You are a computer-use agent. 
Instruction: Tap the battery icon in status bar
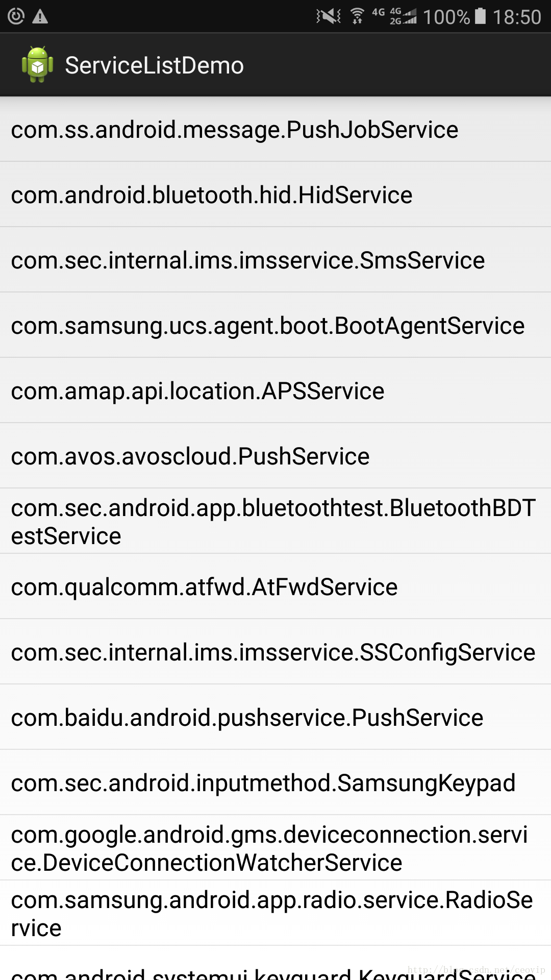pyautogui.click(x=481, y=16)
